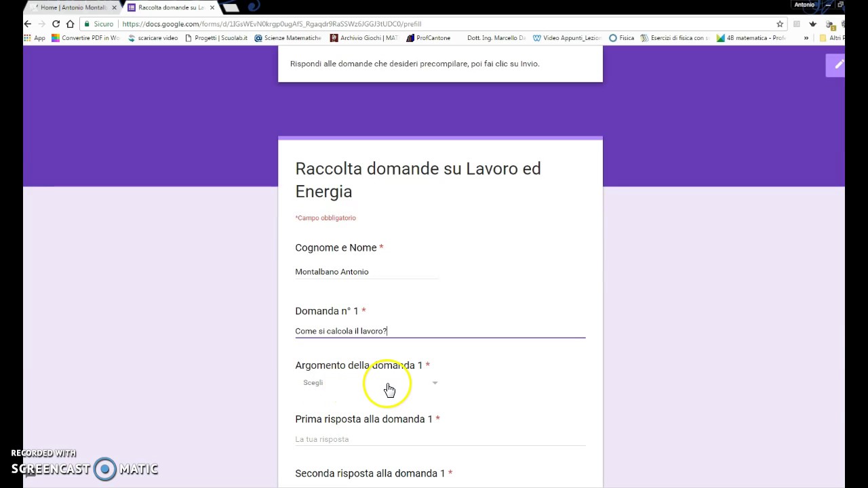The image size is (868, 488).
Task: Show more bookmarks with the chevron
Action: click(806, 38)
